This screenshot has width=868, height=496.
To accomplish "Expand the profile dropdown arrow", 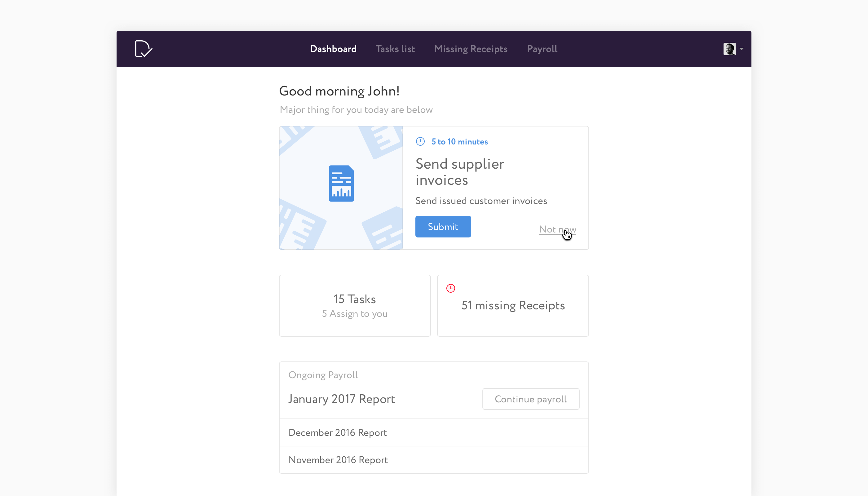I will [x=741, y=49].
